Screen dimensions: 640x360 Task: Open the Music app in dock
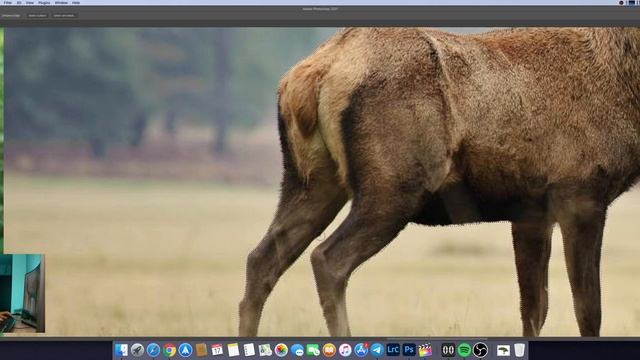pos(345,350)
